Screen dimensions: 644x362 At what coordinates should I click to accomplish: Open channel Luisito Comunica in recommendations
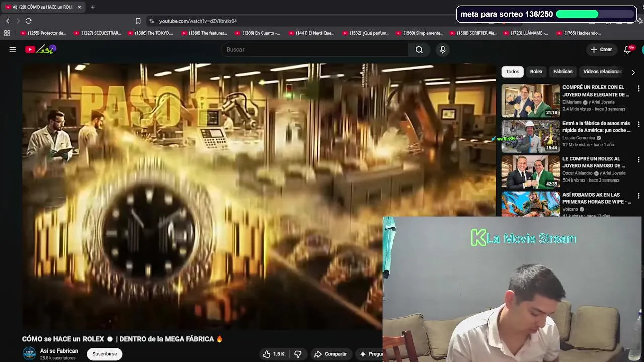click(x=579, y=138)
